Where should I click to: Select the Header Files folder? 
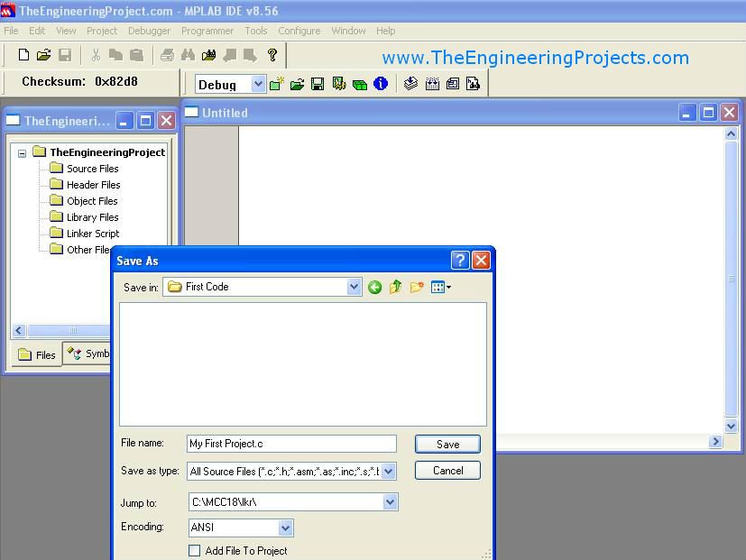pos(85,185)
